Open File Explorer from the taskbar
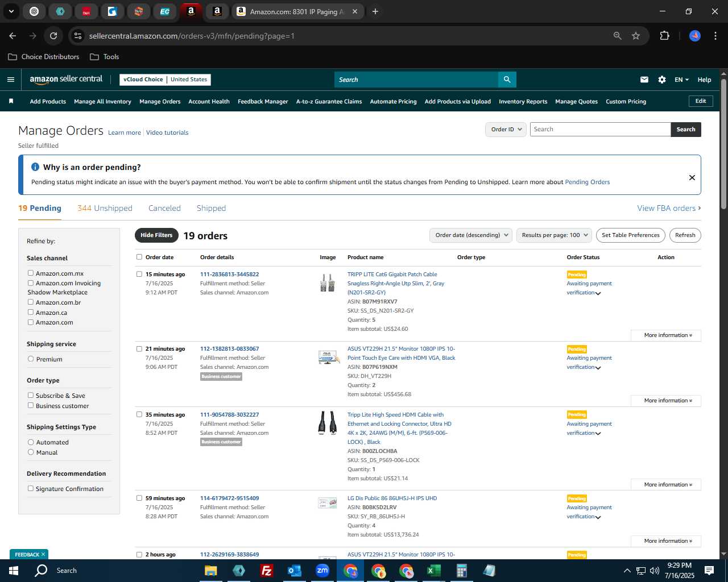The image size is (728, 582). [211, 571]
